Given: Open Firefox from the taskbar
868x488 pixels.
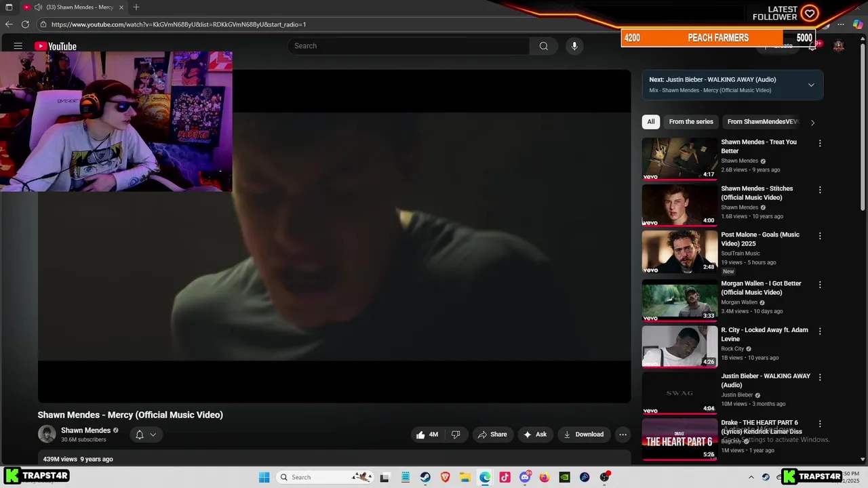Looking at the screenshot, I should (545, 477).
